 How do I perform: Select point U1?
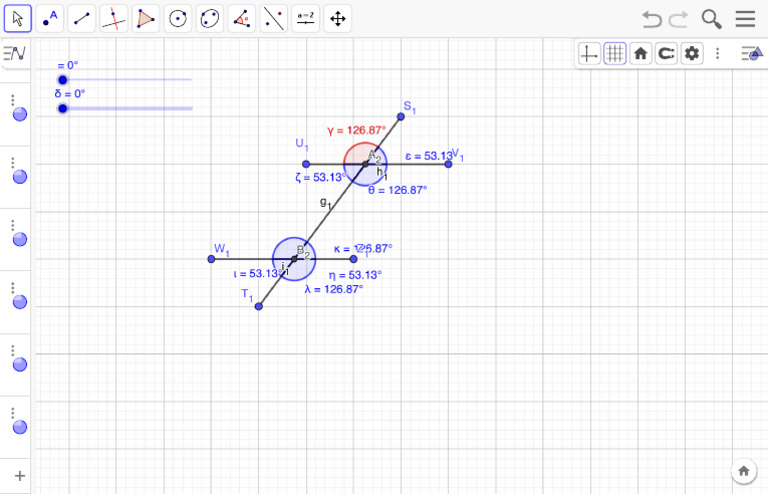coord(306,164)
